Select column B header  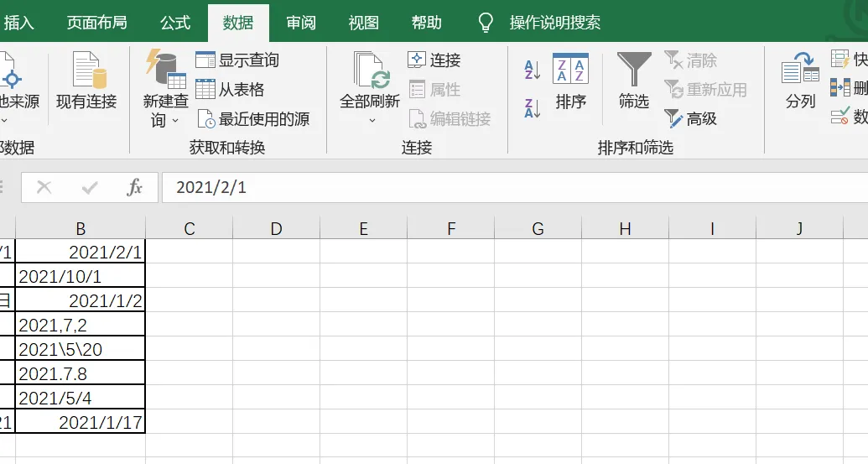point(81,228)
